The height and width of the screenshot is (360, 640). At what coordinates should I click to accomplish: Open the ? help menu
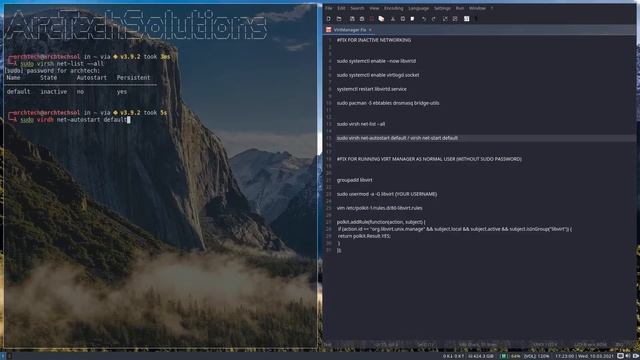pos(492,8)
